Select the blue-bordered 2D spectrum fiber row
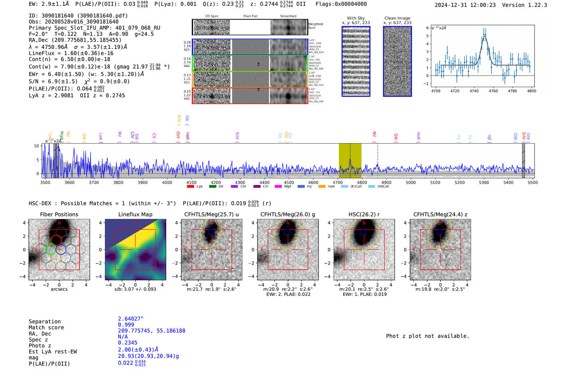 pyautogui.click(x=250, y=47)
